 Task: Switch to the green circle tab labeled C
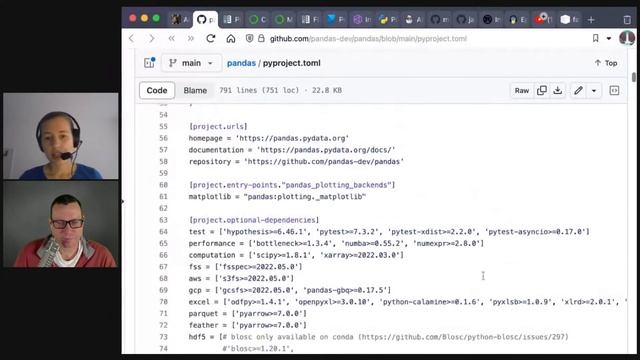pos(258,20)
